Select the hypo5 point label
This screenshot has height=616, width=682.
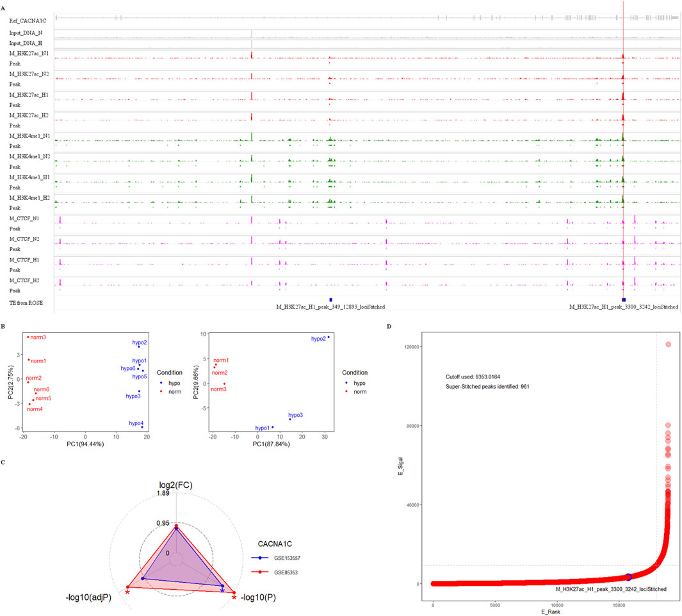[140, 377]
